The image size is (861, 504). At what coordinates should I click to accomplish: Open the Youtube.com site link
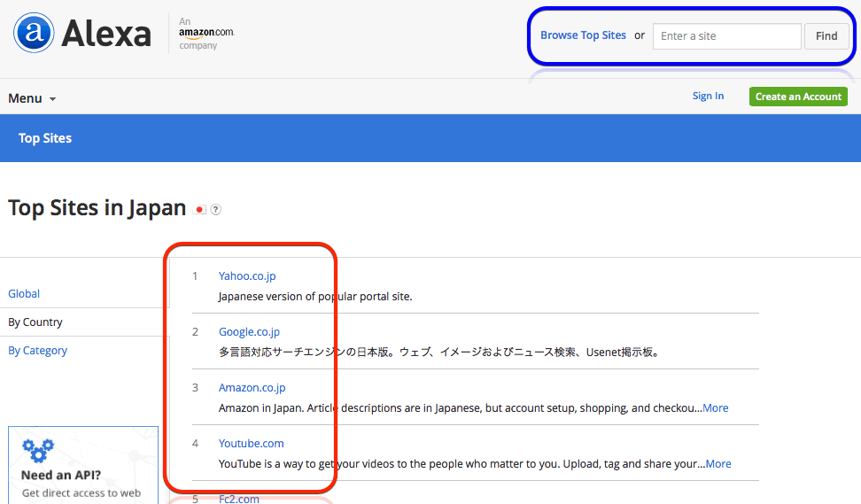tap(251, 444)
